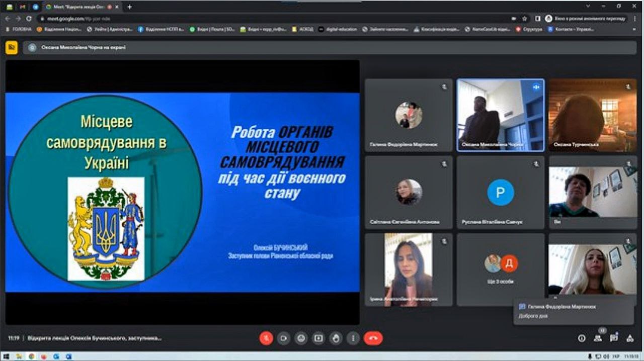Open chat notification from Галина Федорівна Мартинюк
Viewport: 644px width, 361px height.
[x=573, y=311]
